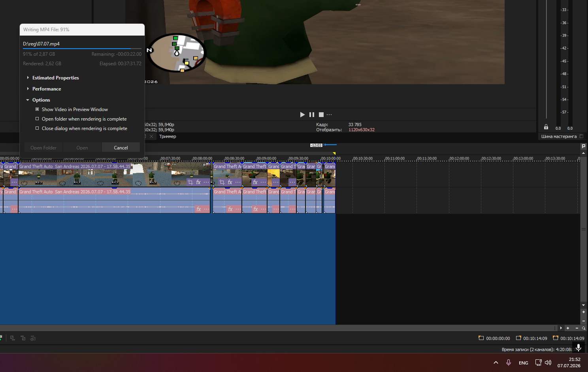Open the fx icon on the long audio clip

point(199,209)
